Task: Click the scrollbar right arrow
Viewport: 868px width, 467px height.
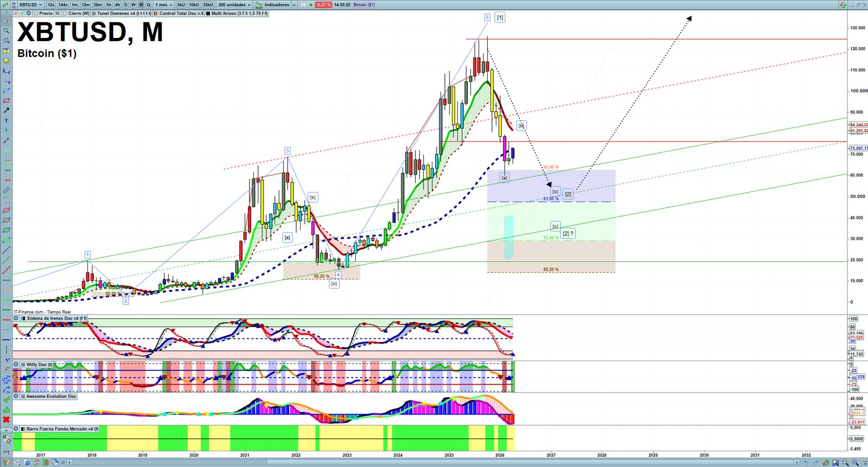Action: click(797, 463)
